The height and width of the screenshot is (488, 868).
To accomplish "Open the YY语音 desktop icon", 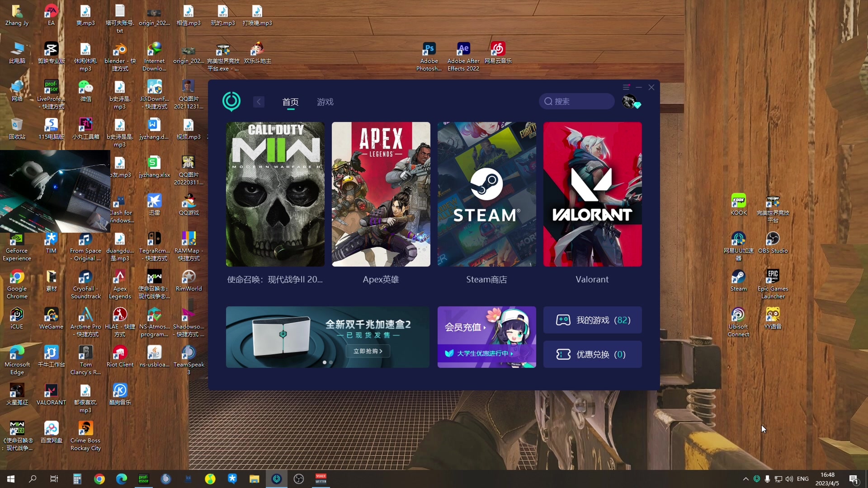I will [x=773, y=319].
